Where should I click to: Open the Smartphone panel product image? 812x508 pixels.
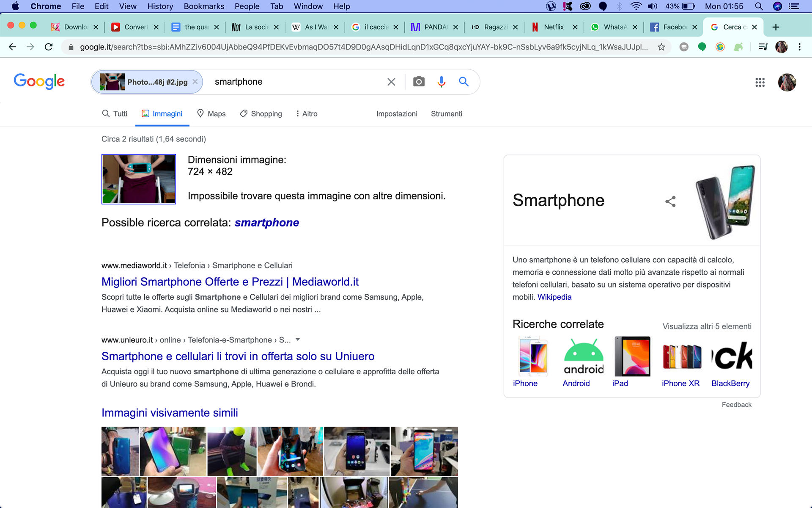[x=725, y=202]
